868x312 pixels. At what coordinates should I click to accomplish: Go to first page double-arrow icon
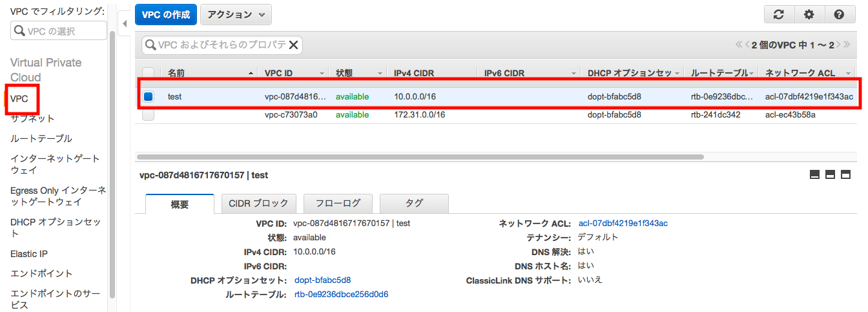point(739,45)
